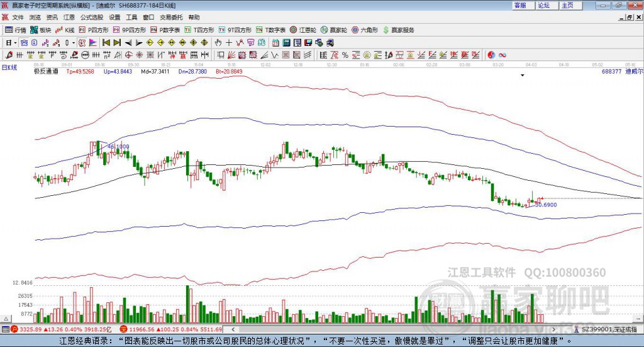644x347 pixels.
Task: Jump to last bar icon
Action: (117, 43)
